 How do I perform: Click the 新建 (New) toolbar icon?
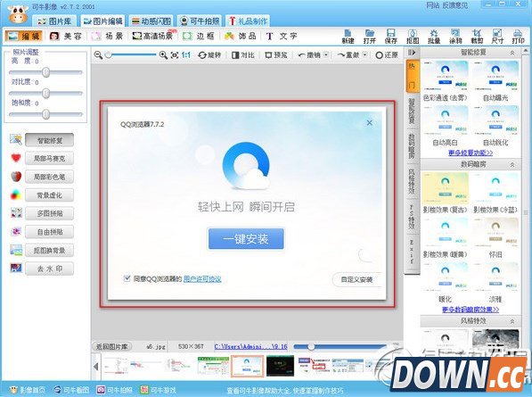point(348,37)
